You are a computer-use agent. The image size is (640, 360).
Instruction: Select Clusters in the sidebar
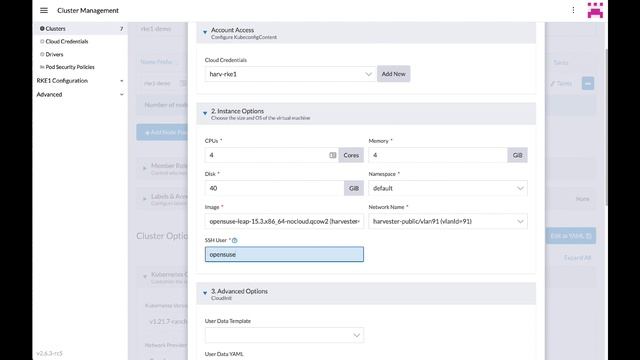[x=56, y=29]
